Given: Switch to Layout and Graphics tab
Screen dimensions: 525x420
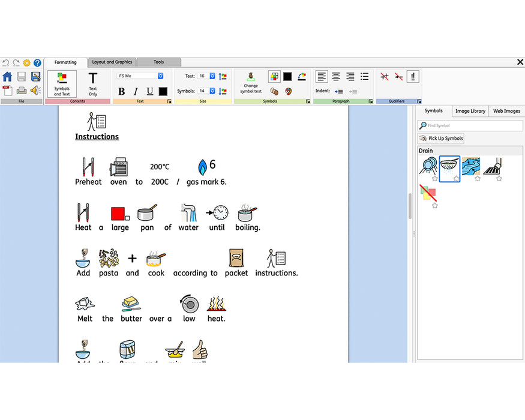Looking at the screenshot, I should (x=112, y=62).
